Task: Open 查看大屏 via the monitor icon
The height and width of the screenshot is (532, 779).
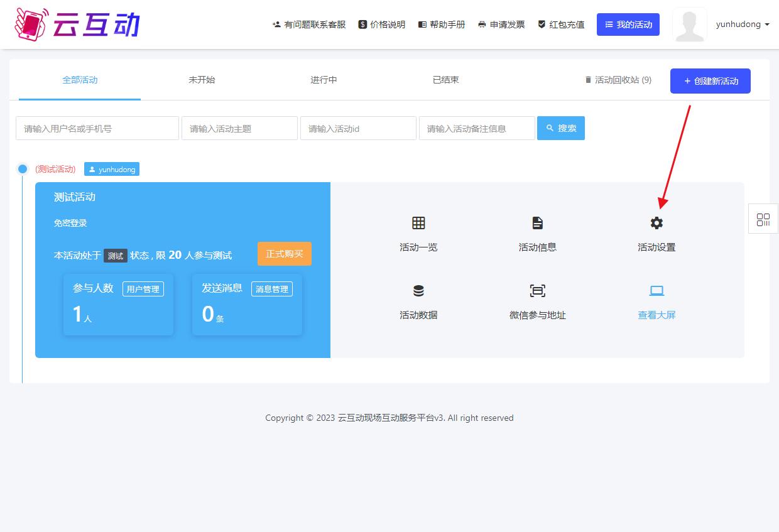Action: coord(656,291)
